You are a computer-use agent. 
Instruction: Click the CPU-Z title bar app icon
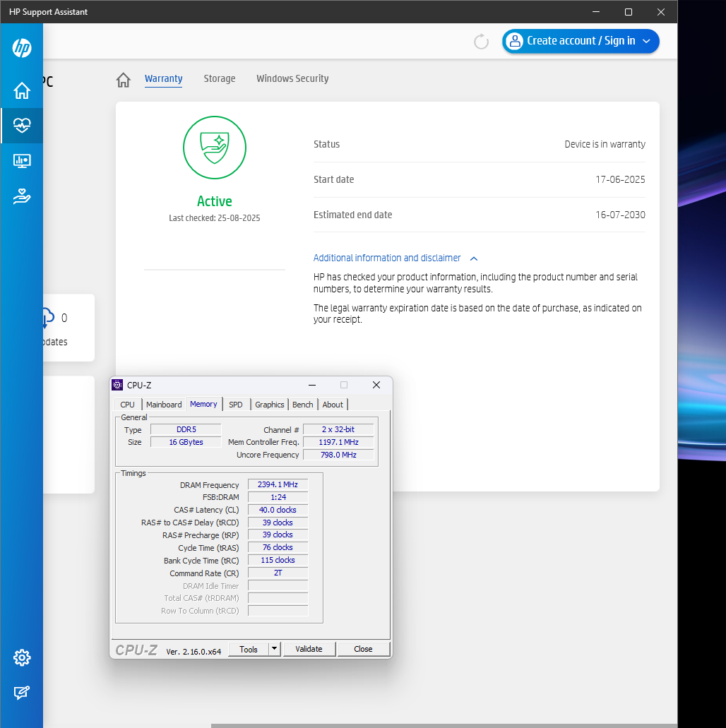click(117, 385)
